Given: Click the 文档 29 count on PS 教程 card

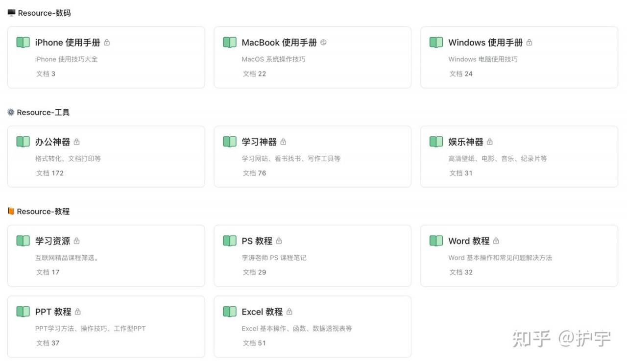Looking at the screenshot, I should point(255,272).
